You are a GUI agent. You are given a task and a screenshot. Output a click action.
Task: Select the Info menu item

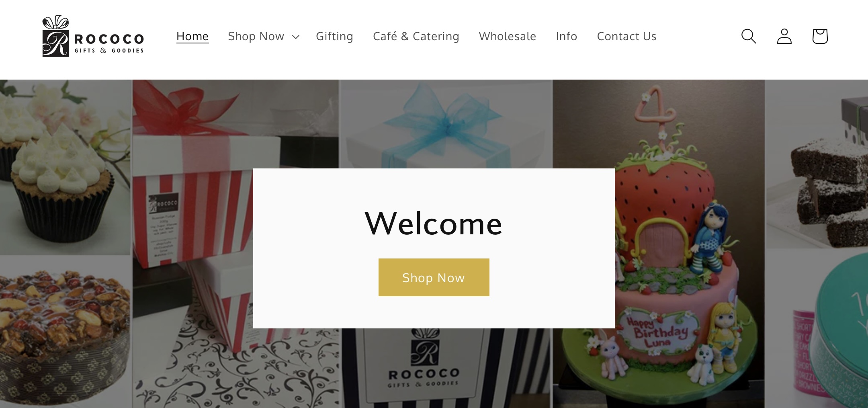[567, 36]
